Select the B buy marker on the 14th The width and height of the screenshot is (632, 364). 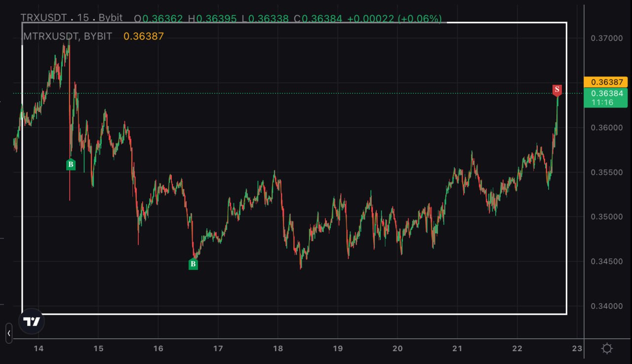71,164
